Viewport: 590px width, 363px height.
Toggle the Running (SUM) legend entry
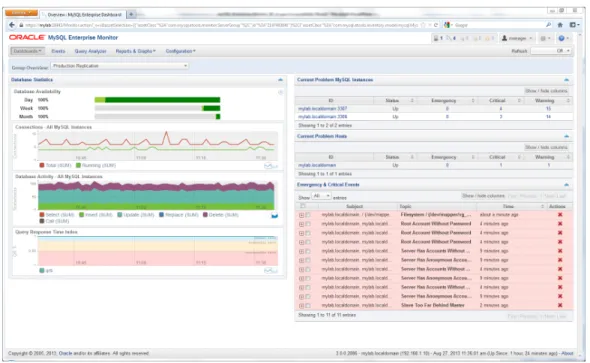point(96,166)
